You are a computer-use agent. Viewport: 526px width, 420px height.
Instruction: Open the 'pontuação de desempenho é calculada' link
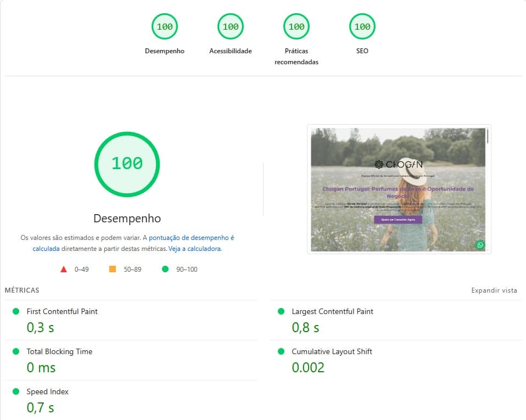(191, 238)
